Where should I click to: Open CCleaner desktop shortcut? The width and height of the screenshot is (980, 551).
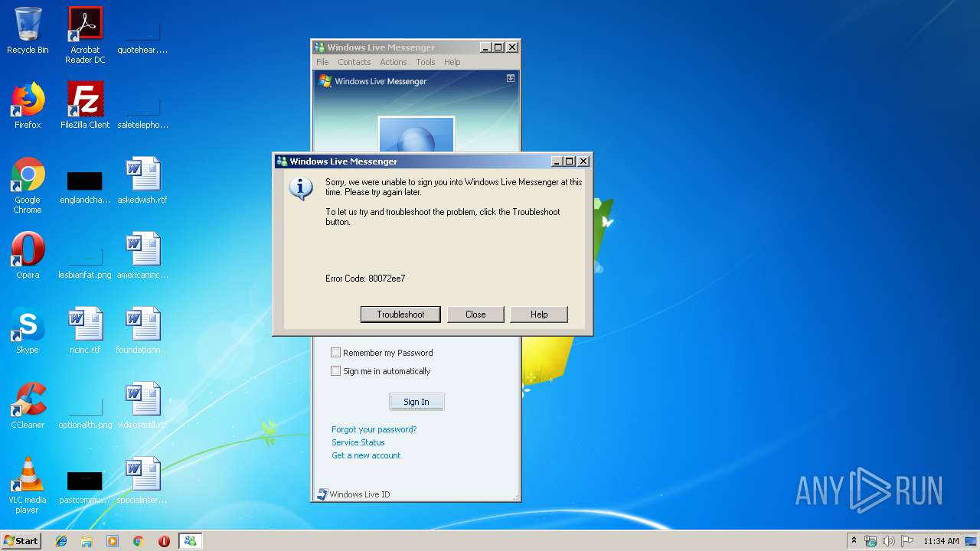click(x=28, y=406)
